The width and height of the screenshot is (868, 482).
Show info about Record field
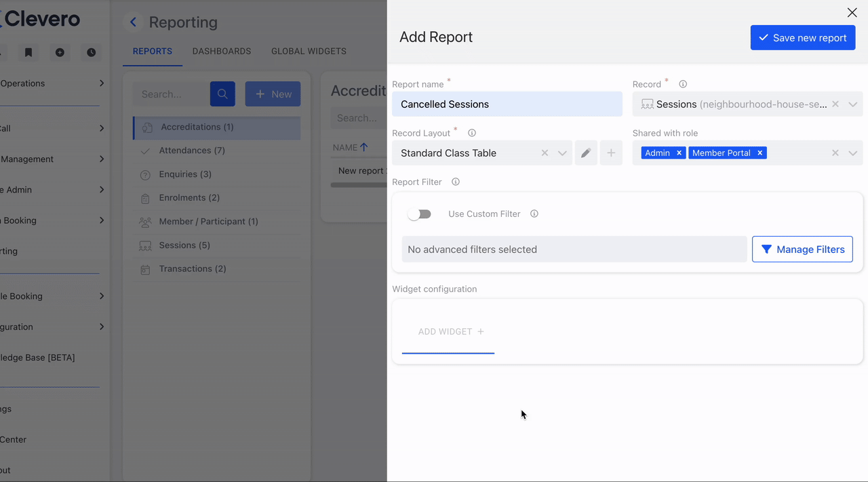pos(683,85)
